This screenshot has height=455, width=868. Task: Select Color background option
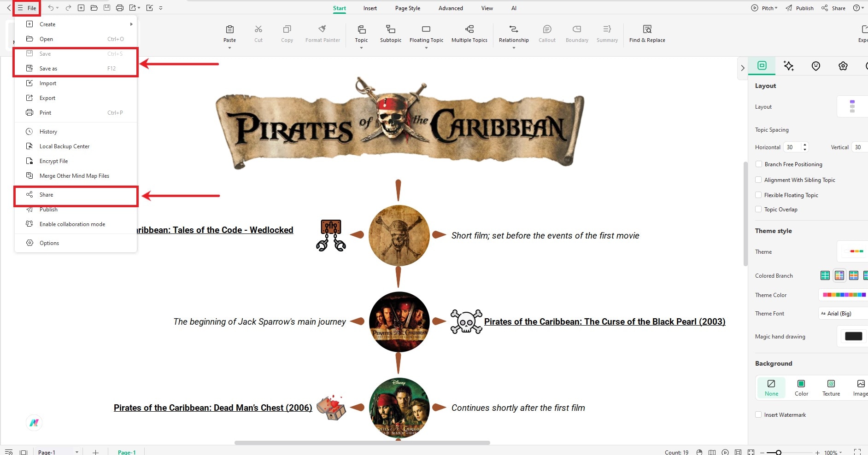click(x=801, y=388)
